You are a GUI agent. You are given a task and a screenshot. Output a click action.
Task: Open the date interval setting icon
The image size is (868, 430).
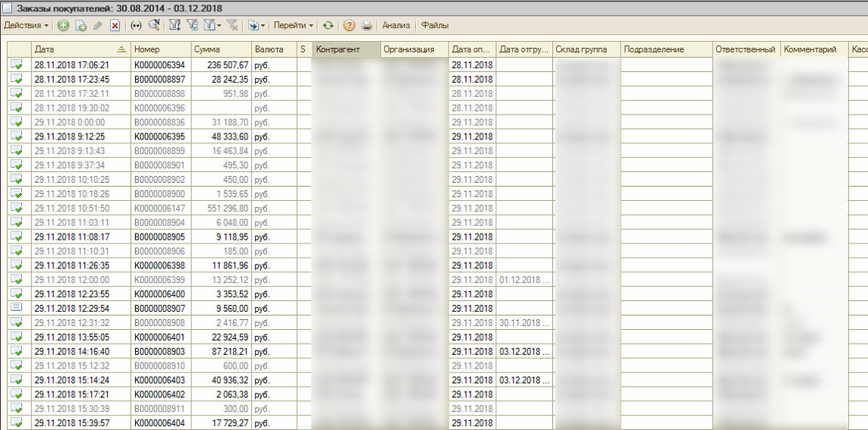tap(137, 25)
